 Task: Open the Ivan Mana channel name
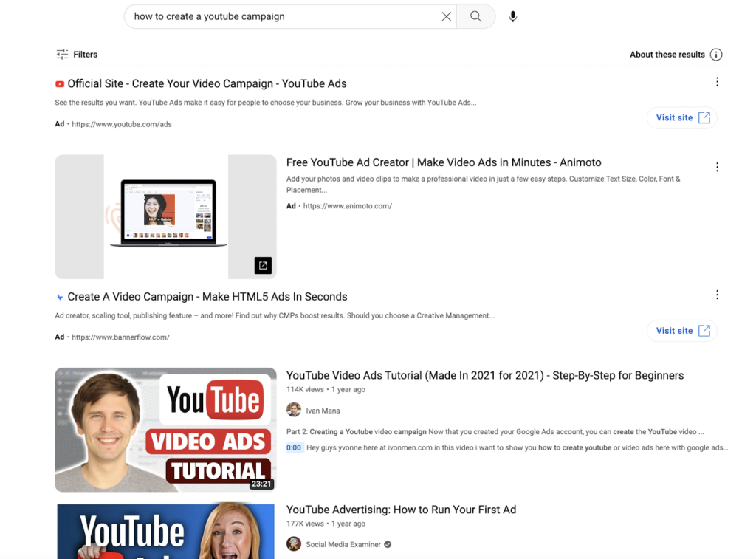323,411
